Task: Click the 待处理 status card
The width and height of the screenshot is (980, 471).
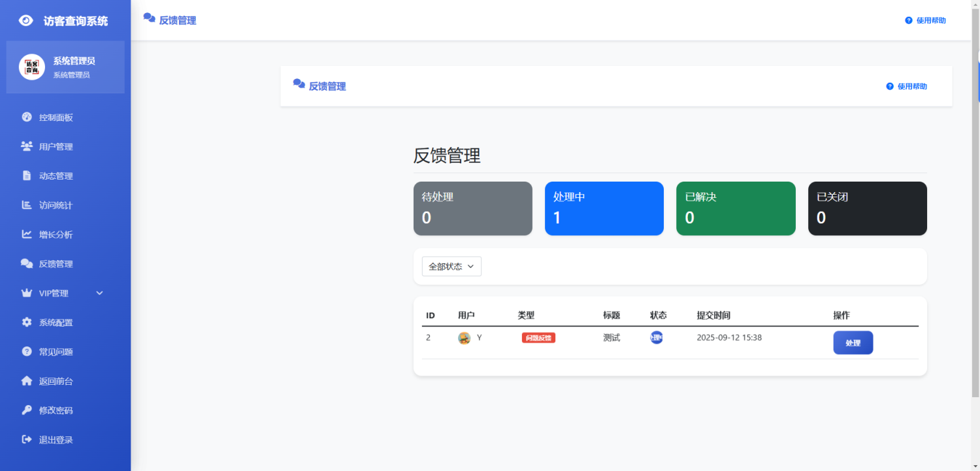Action: (472, 208)
